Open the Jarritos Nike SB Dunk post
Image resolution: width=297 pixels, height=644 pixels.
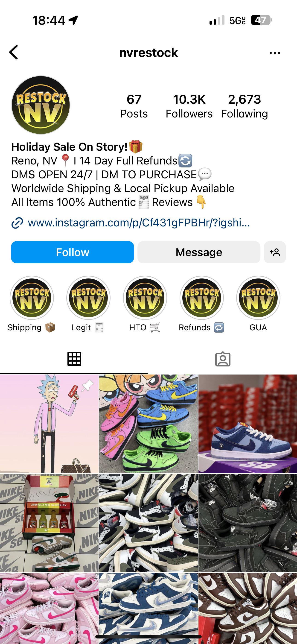49,523
